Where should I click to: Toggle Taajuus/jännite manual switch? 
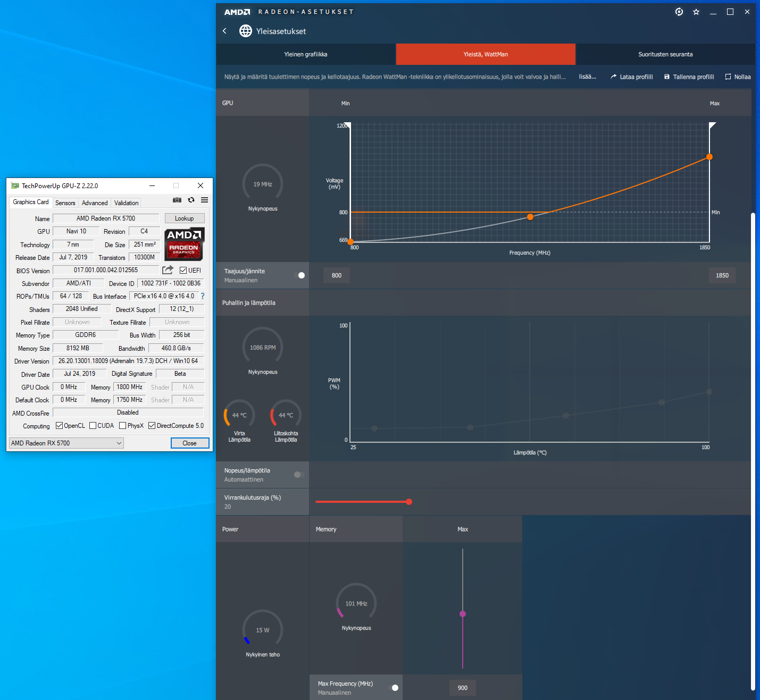tap(299, 275)
